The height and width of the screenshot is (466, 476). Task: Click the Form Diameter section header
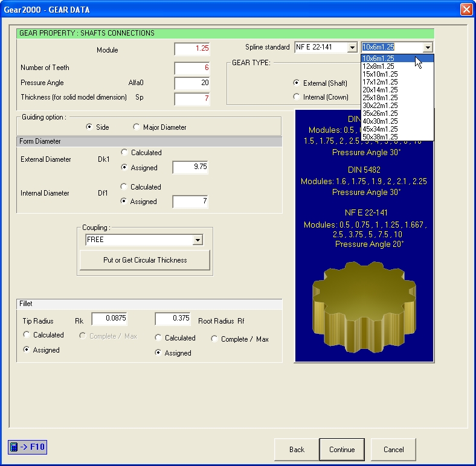149,141
